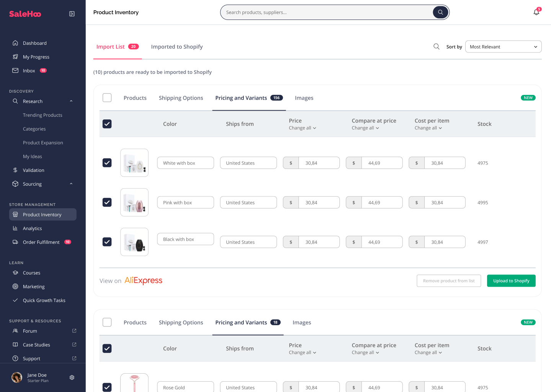Select the first product card checkbox
Screen dimensions: 551x392
pyautogui.click(x=107, y=98)
